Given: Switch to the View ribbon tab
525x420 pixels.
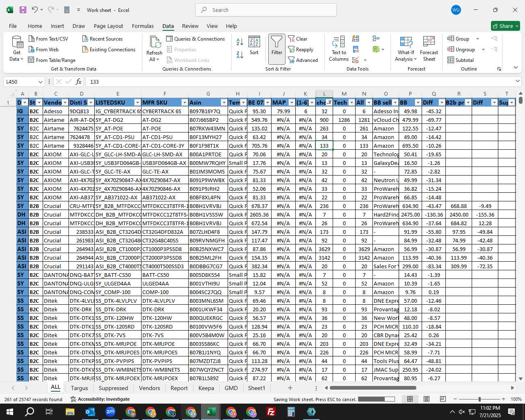Looking at the screenshot, I should click(212, 26).
